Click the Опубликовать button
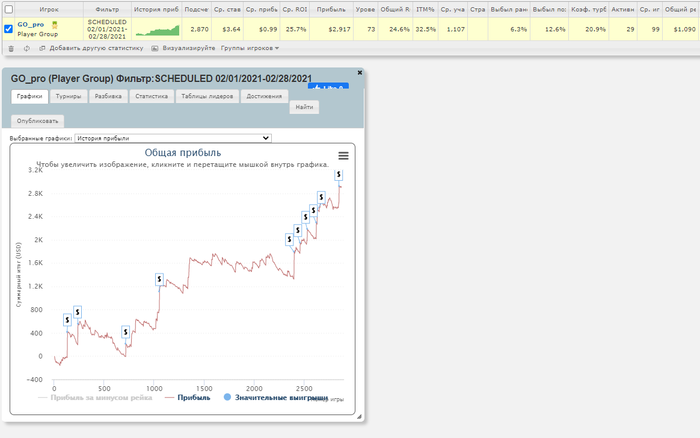Screen dimensions: 700x438 pos(38,121)
